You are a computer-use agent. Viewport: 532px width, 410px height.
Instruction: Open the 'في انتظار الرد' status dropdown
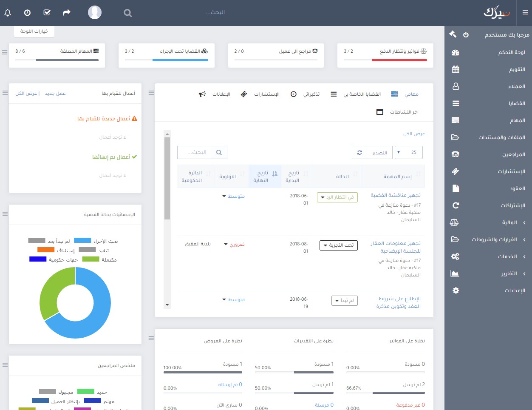(337, 197)
